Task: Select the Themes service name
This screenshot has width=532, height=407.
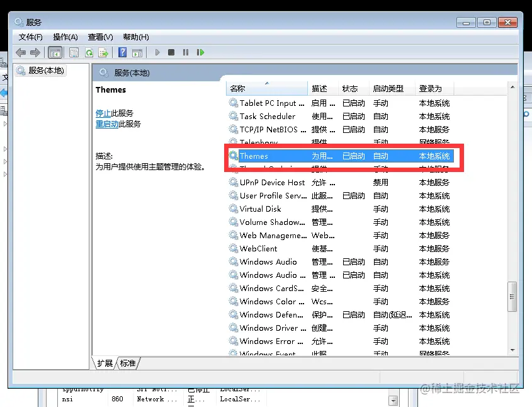Action: (254, 156)
